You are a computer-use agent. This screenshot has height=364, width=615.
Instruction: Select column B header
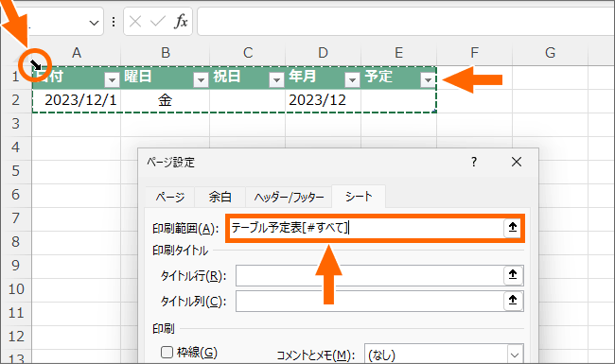point(166,53)
